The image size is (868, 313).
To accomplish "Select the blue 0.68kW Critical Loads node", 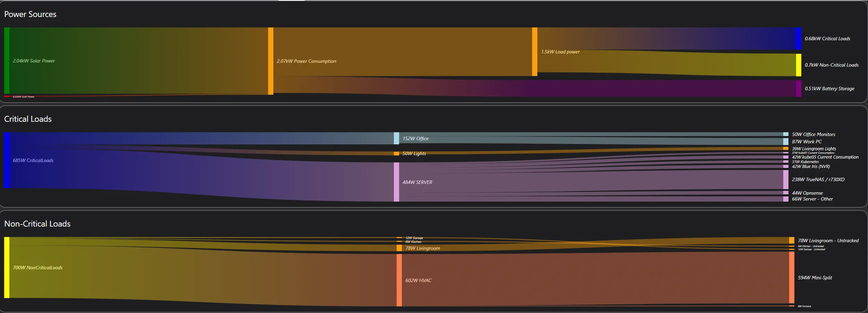I will 798,39.
